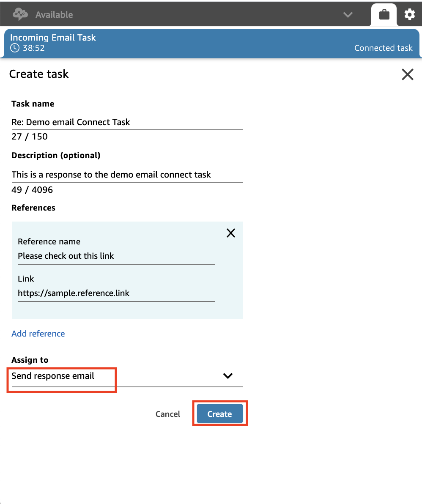The height and width of the screenshot is (504, 422).
Task: Click the Connected task label
Action: pyautogui.click(x=383, y=48)
